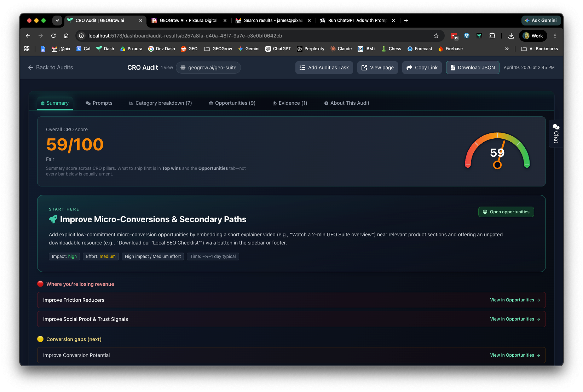The image size is (583, 392).
Task: Open the Perplexity bookmark
Action: pyautogui.click(x=311, y=49)
